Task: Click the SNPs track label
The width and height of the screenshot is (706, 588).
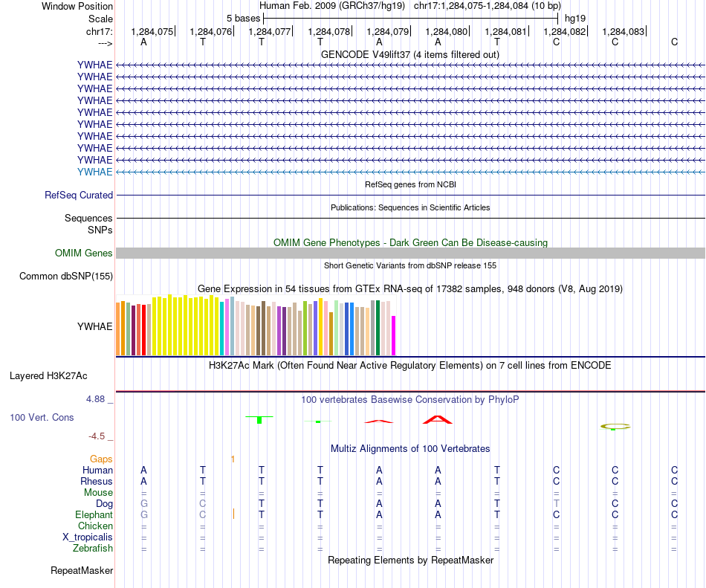Action: (x=100, y=230)
